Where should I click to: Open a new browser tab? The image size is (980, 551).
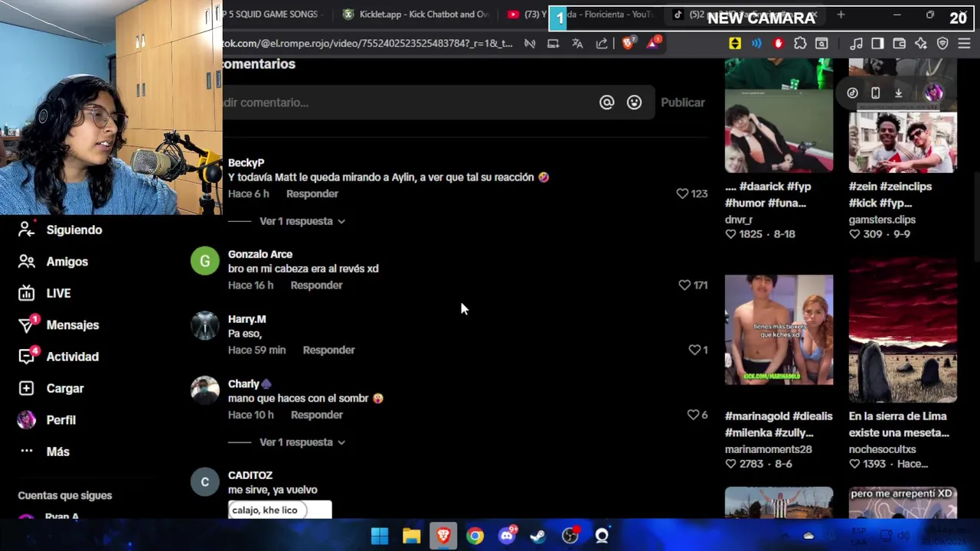[x=841, y=14]
